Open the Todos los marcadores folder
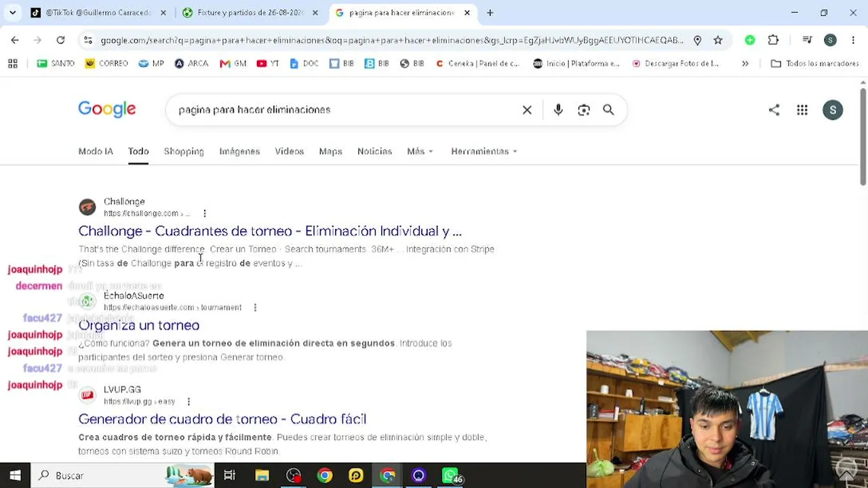 coord(815,63)
